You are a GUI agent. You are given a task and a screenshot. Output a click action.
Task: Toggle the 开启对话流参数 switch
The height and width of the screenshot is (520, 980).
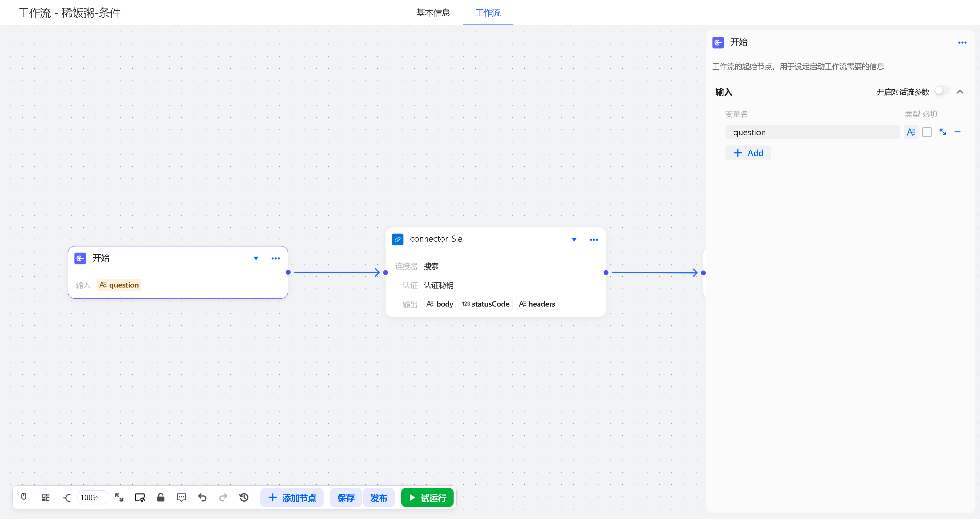pyautogui.click(x=942, y=91)
